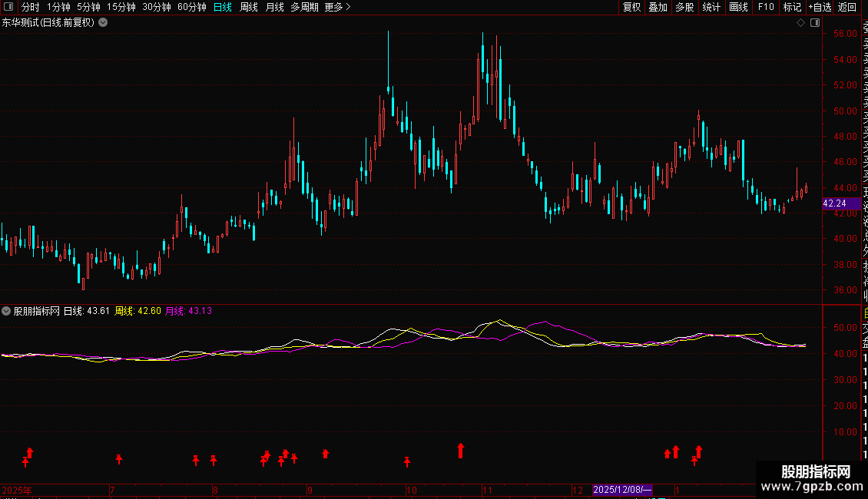Switch to the 周线 weekly chart

pos(249,7)
